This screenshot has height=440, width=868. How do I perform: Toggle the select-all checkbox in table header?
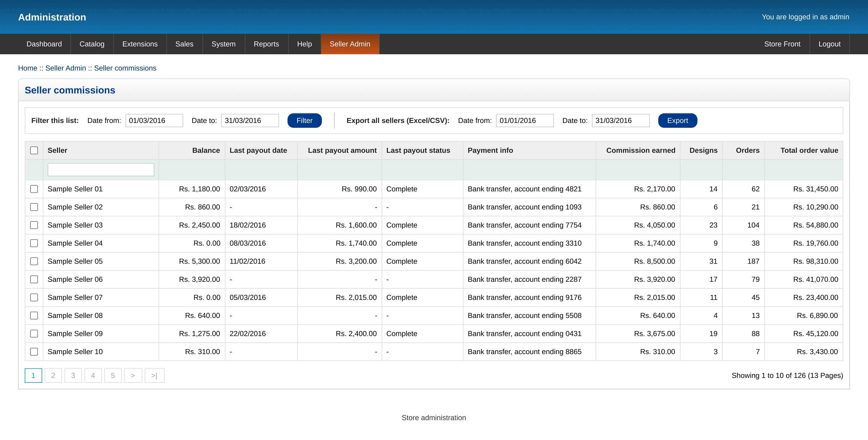tap(34, 150)
